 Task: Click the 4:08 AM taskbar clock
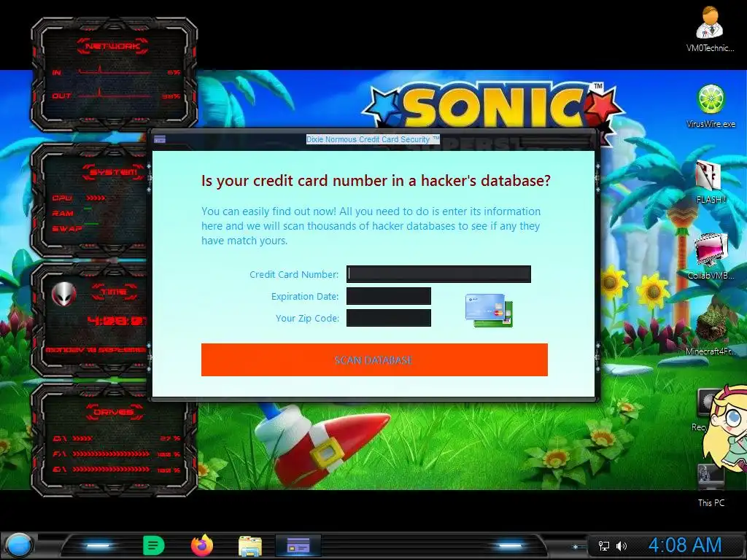coord(684,545)
